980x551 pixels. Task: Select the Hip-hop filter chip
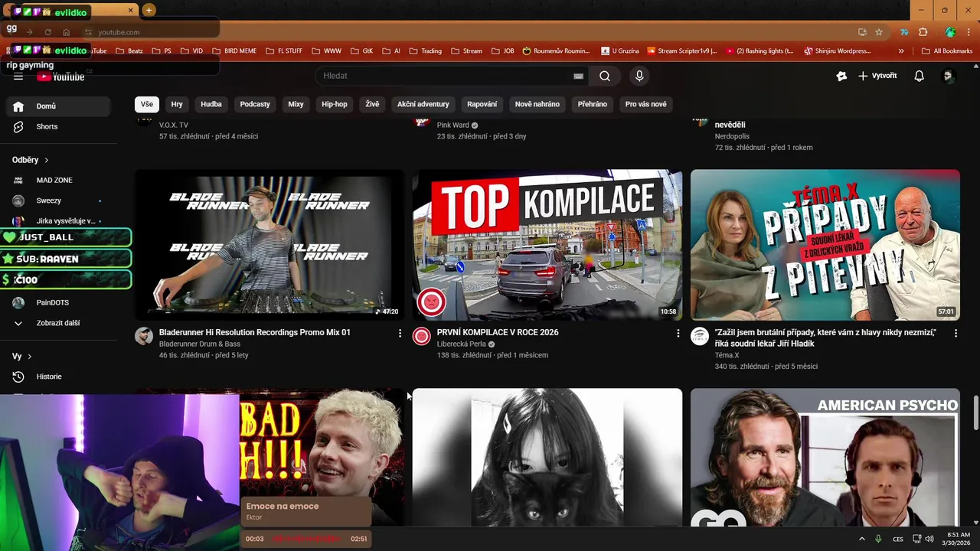tap(335, 104)
